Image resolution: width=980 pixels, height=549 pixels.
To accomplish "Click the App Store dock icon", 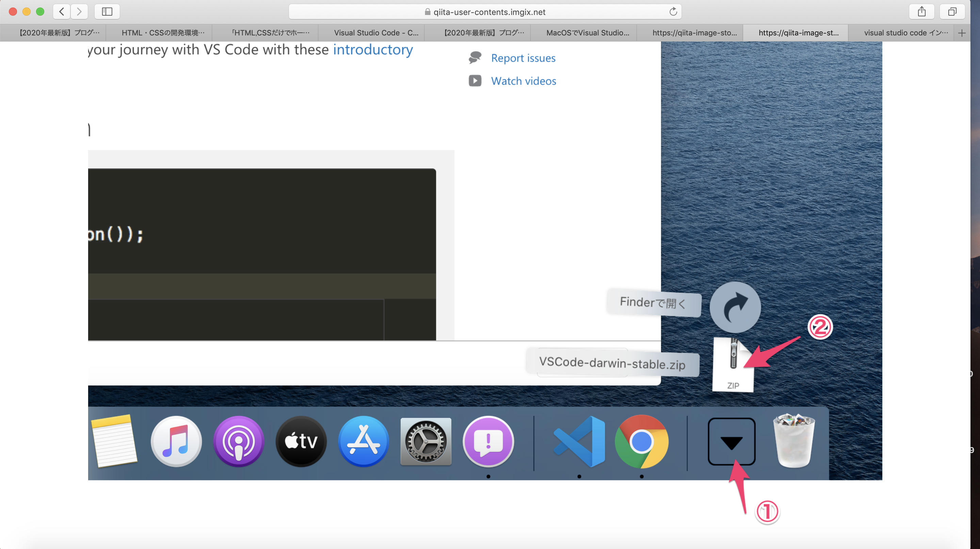I will [363, 442].
